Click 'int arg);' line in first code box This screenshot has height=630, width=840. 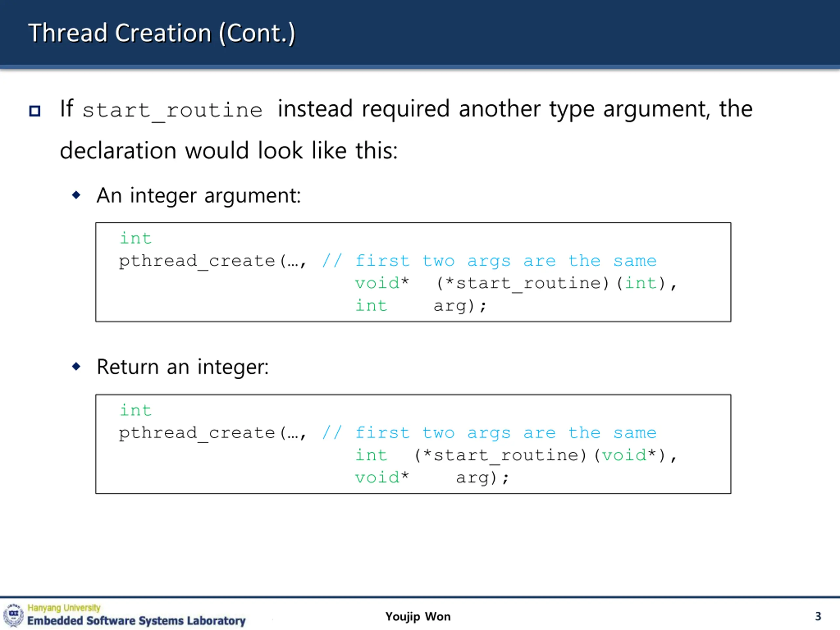[x=420, y=306]
